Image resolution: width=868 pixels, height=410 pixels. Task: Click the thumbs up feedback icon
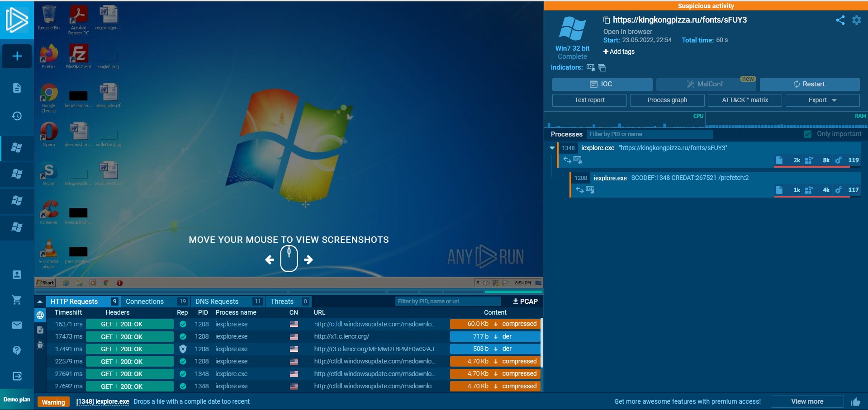[855, 402]
